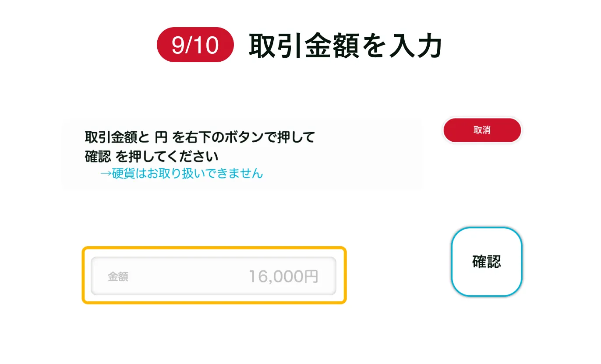This screenshot has width=601, height=364.
Task: Click the arrow before the 硬貨 notice
Action: coord(106,174)
